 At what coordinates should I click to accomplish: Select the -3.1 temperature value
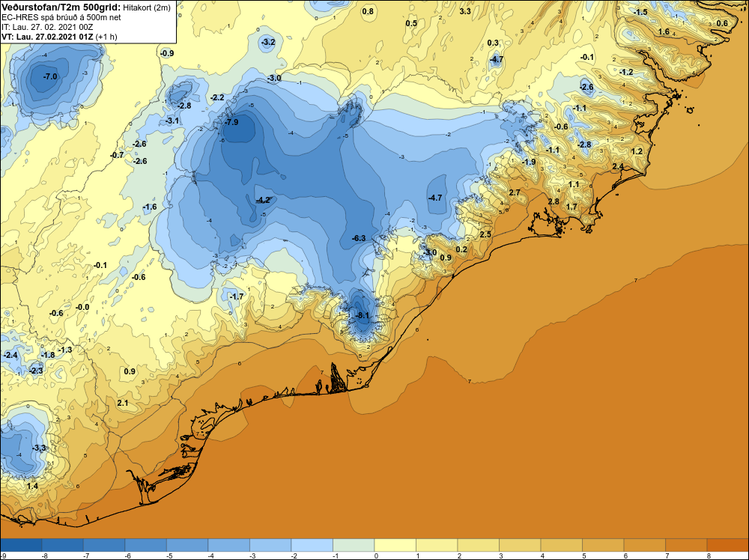pyautogui.click(x=172, y=121)
